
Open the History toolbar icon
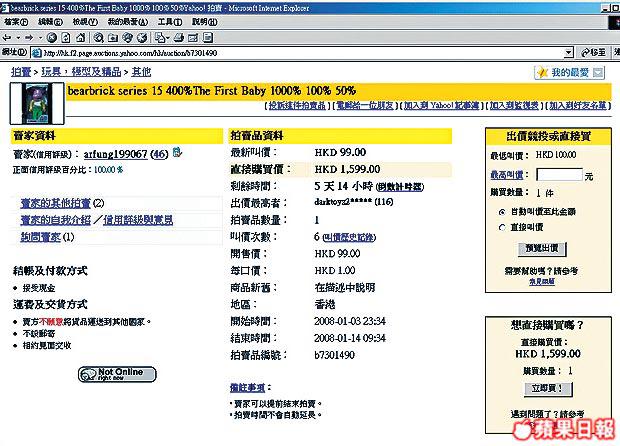(x=142, y=38)
